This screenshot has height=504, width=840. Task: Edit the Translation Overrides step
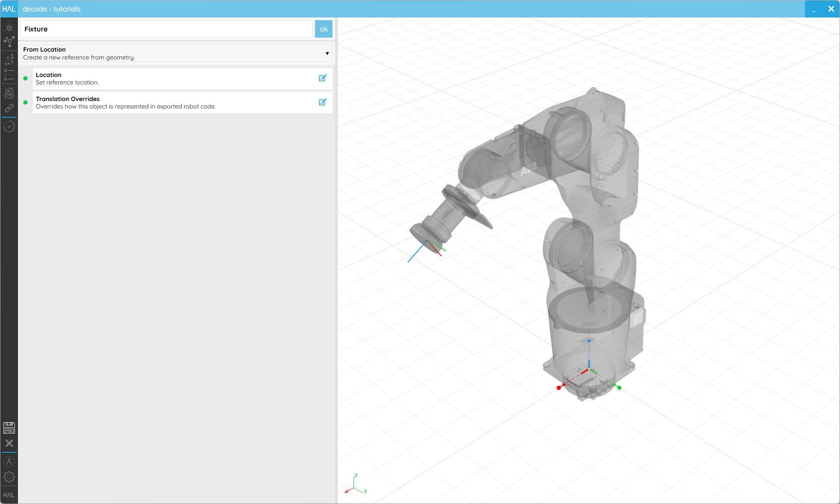[x=322, y=102]
